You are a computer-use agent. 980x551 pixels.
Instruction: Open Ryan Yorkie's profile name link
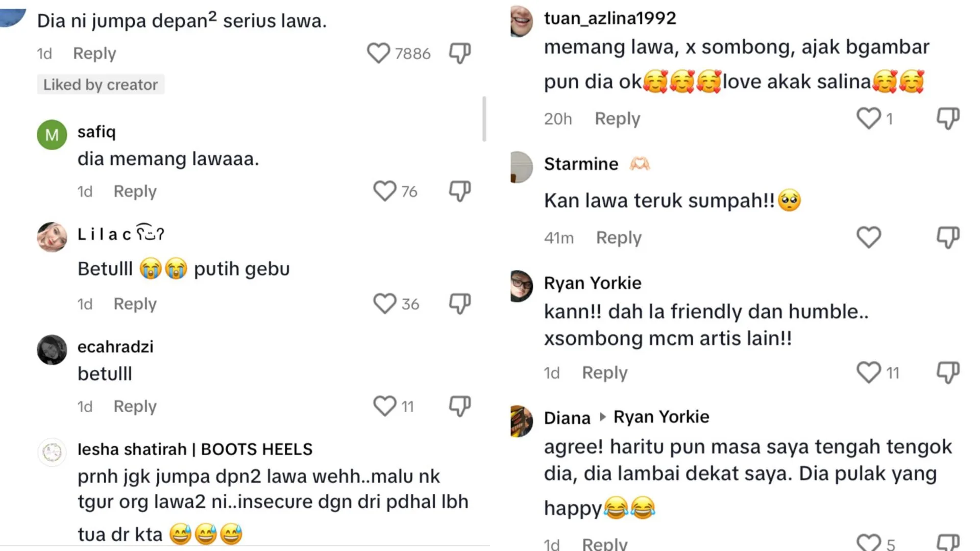click(593, 283)
